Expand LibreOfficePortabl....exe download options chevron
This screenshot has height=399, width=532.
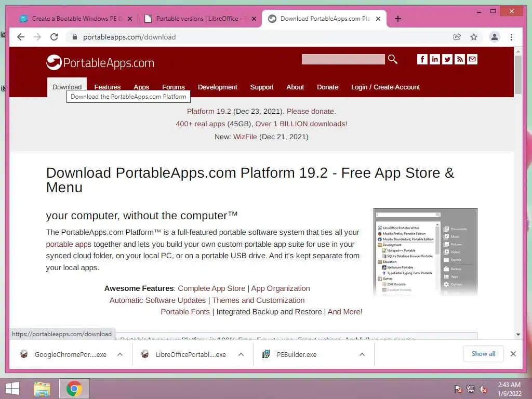point(241,354)
